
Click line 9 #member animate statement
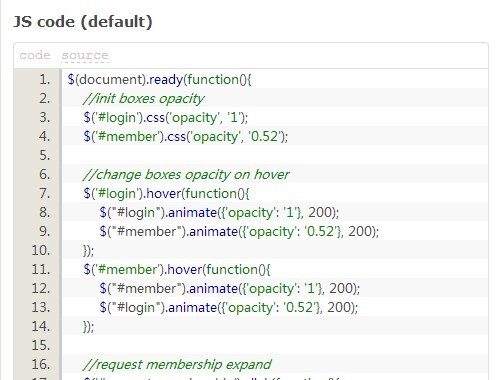click(239, 232)
